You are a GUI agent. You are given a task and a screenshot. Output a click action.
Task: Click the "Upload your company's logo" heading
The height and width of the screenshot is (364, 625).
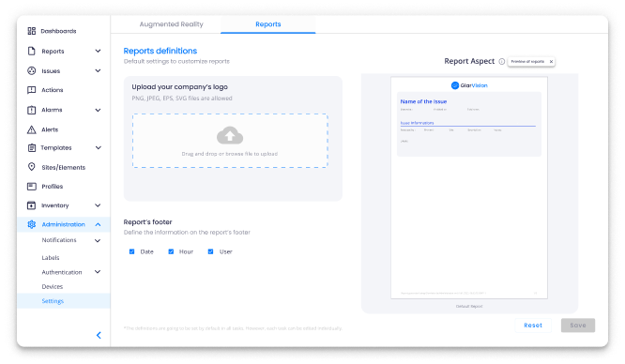[180, 87]
